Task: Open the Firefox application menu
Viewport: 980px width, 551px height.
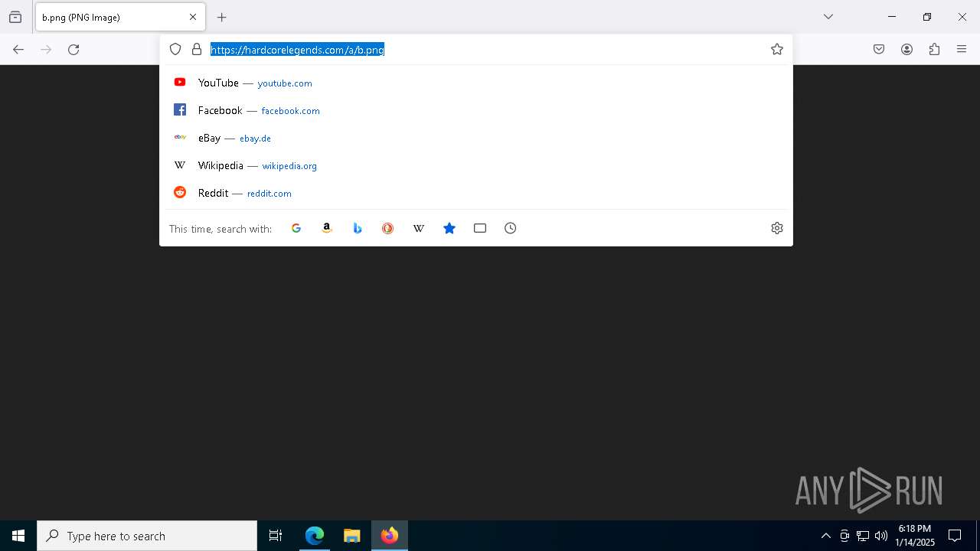Action: click(962, 50)
